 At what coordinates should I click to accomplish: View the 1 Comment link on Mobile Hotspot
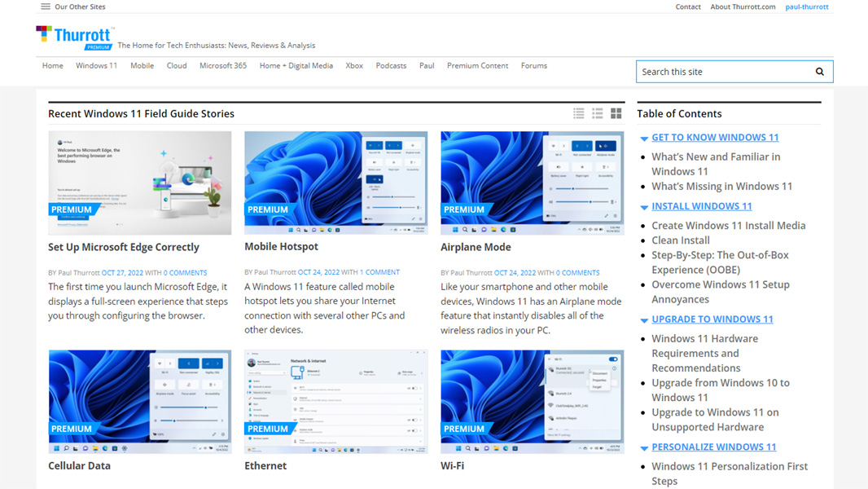pos(379,272)
